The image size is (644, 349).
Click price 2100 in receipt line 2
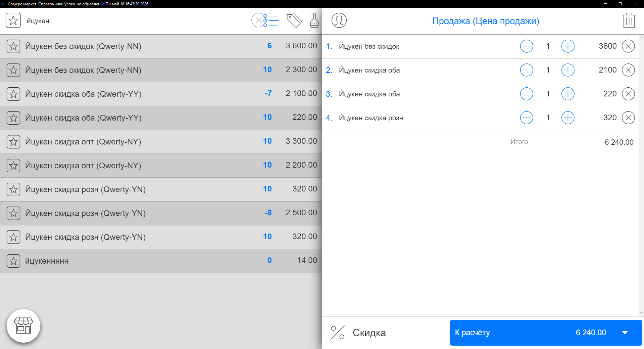pyautogui.click(x=608, y=70)
